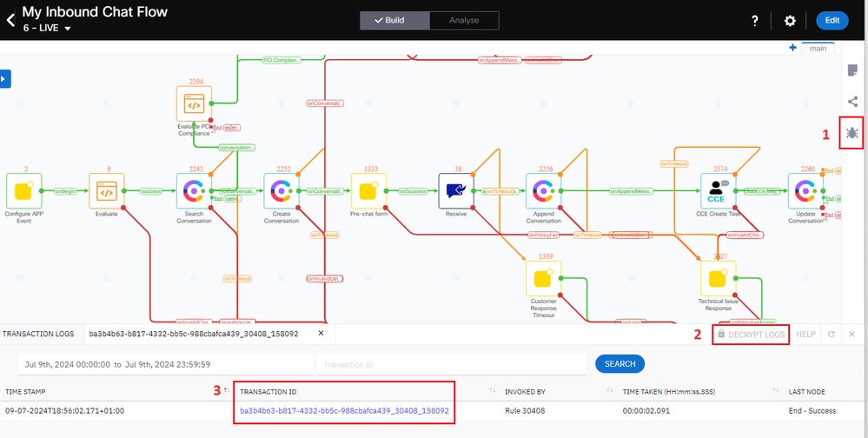
Task: Click the My Inbound Chat Flow title
Action: tap(95, 11)
